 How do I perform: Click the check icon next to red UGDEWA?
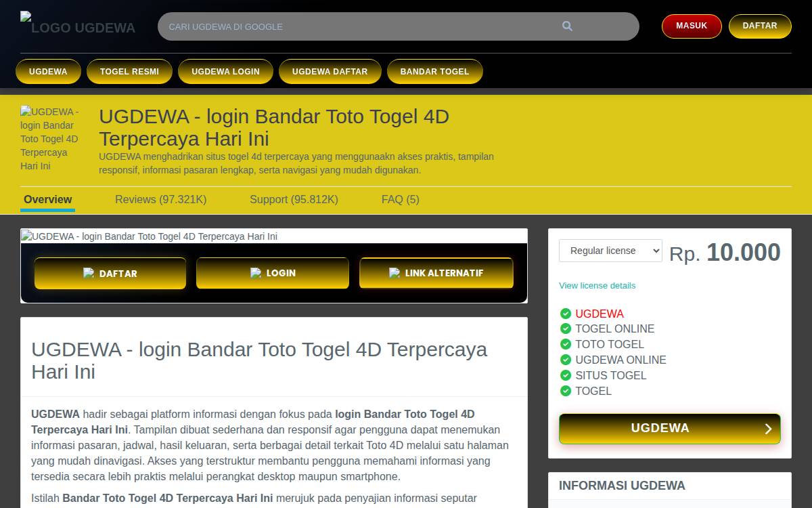click(566, 313)
